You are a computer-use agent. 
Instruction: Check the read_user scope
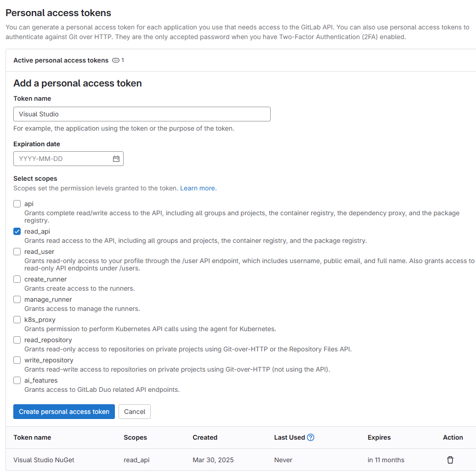[17, 252]
